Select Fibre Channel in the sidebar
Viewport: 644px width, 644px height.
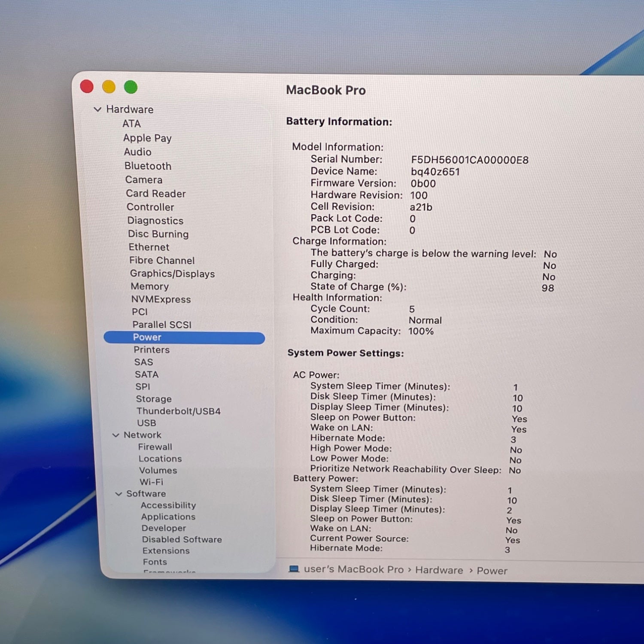tap(162, 261)
